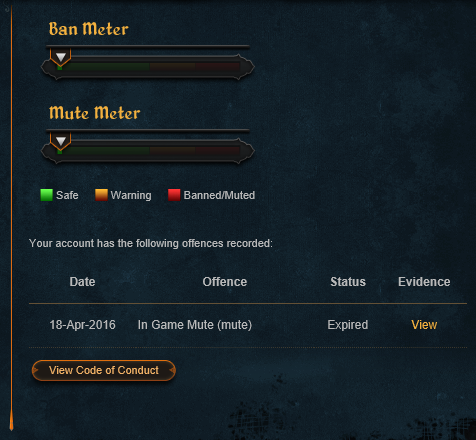Click the Date column header
This screenshot has height=440, width=476.
point(82,282)
